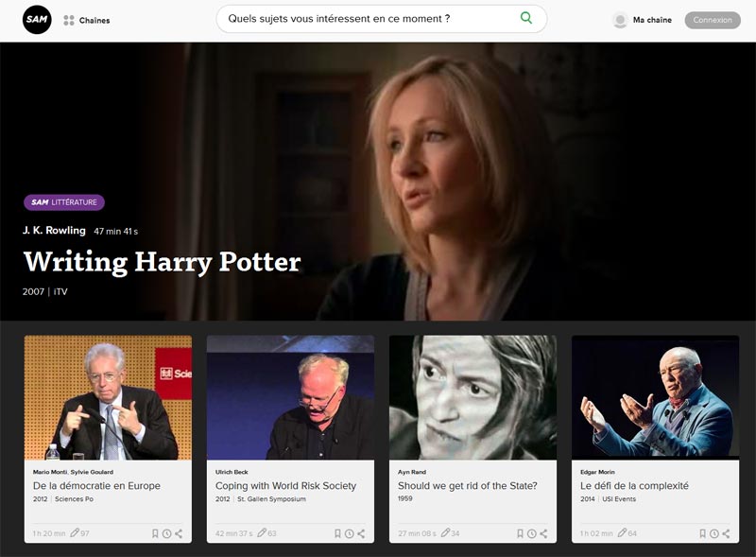The width and height of the screenshot is (756, 557).
Task: Click the Sylvie Goulard author link
Action: tap(92, 472)
